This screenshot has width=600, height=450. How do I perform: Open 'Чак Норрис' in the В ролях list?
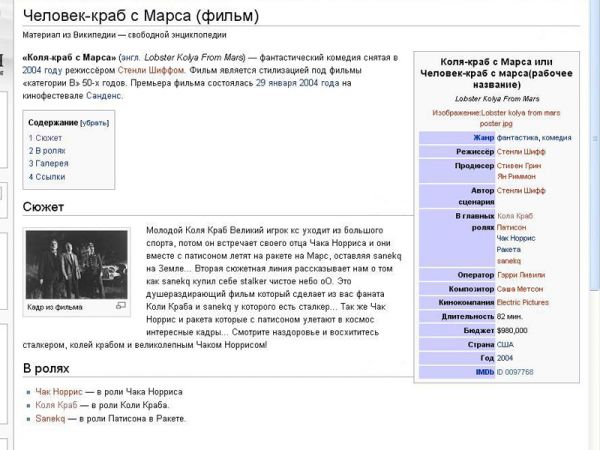coord(59,392)
